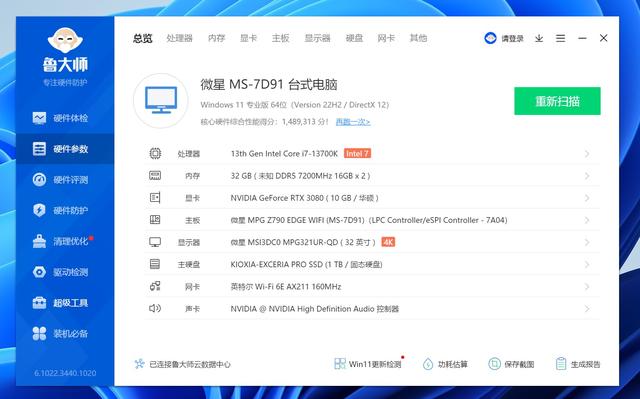Select 硬件参数 in the sidebar
This screenshot has width=640, height=399.
64,149
